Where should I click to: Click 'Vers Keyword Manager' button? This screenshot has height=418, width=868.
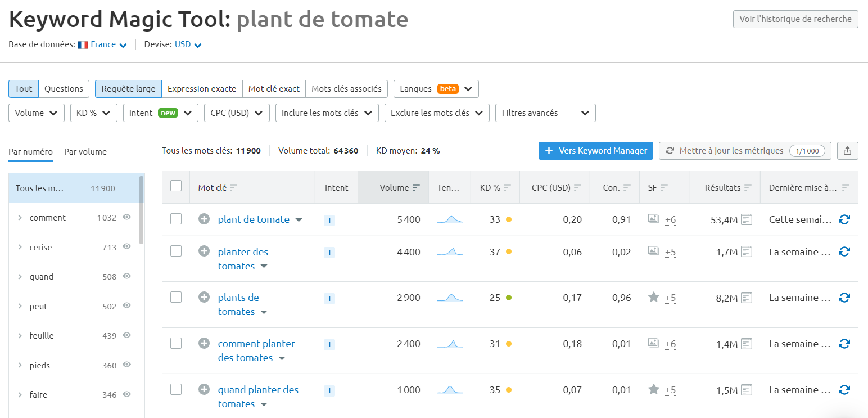(x=595, y=151)
